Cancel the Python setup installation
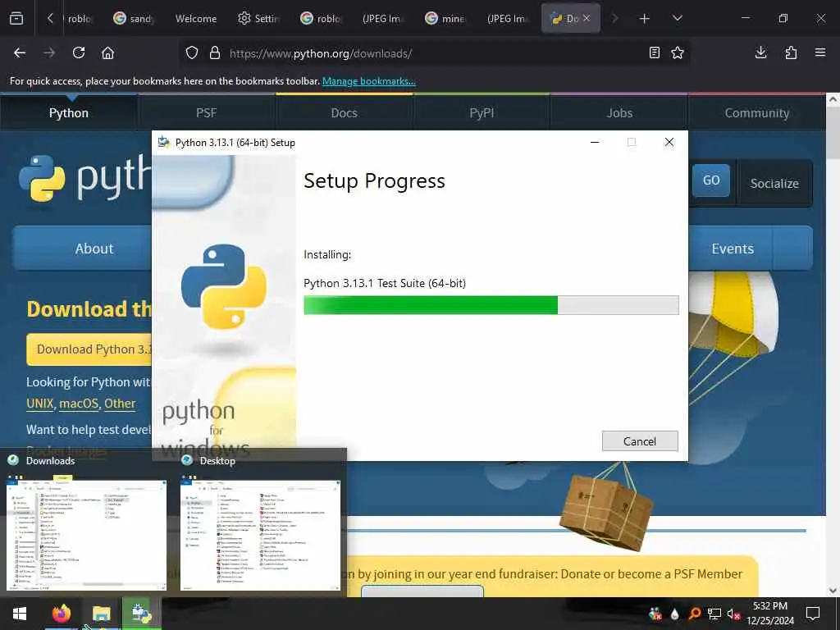This screenshot has width=840, height=630. click(640, 441)
